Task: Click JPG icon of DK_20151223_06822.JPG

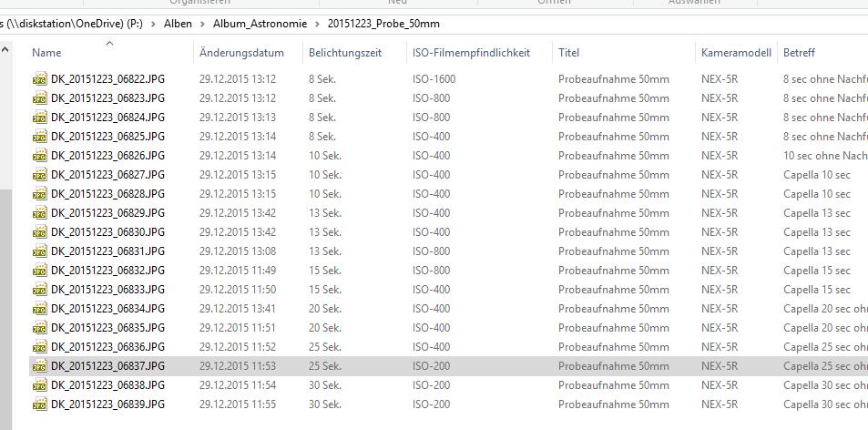Action: [39, 79]
